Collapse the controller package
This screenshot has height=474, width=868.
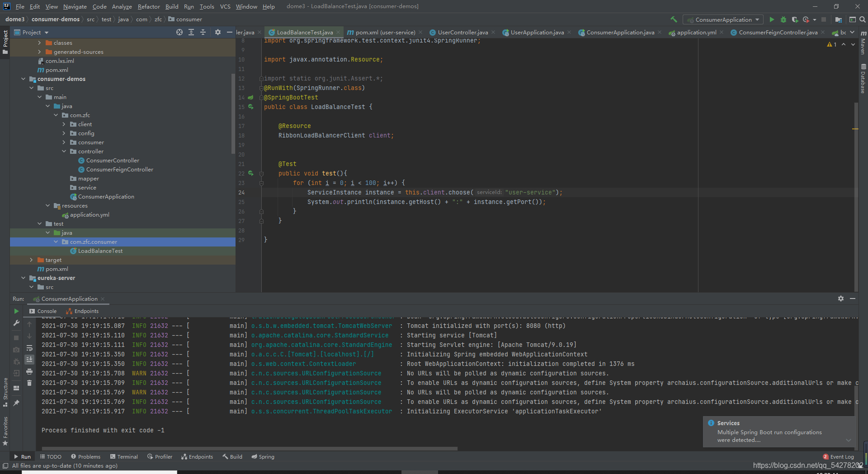click(64, 151)
